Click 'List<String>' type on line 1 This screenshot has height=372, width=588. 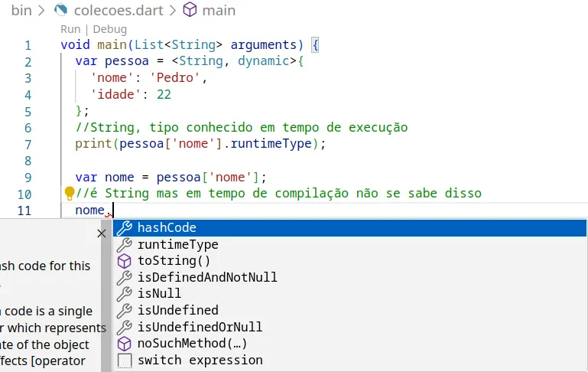pos(178,44)
